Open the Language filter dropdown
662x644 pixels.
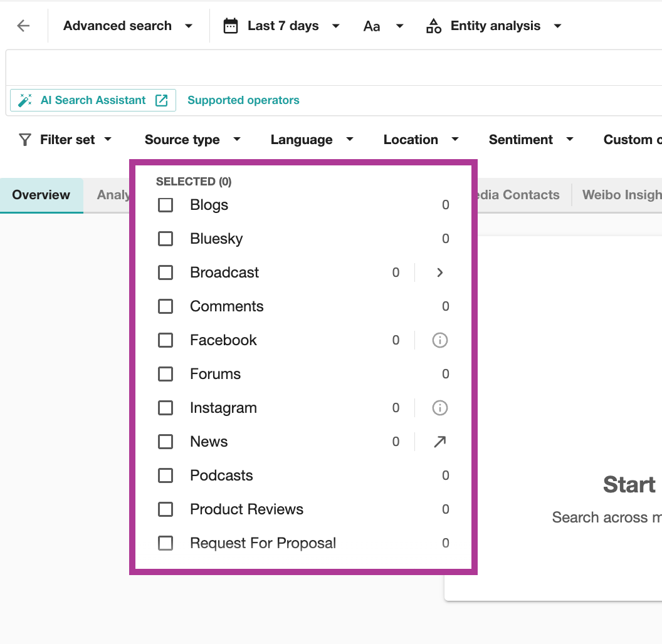[x=312, y=140]
